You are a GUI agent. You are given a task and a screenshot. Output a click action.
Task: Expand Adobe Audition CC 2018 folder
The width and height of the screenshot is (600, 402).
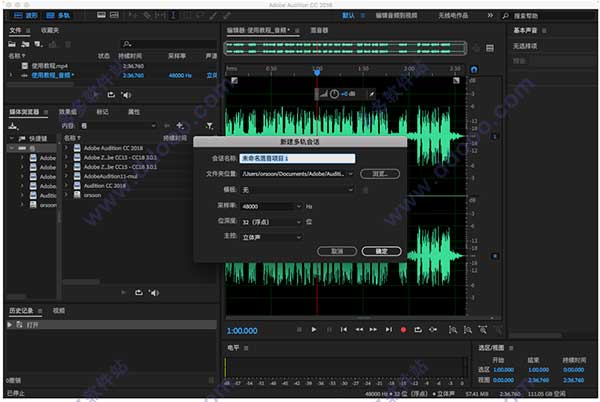coord(66,148)
